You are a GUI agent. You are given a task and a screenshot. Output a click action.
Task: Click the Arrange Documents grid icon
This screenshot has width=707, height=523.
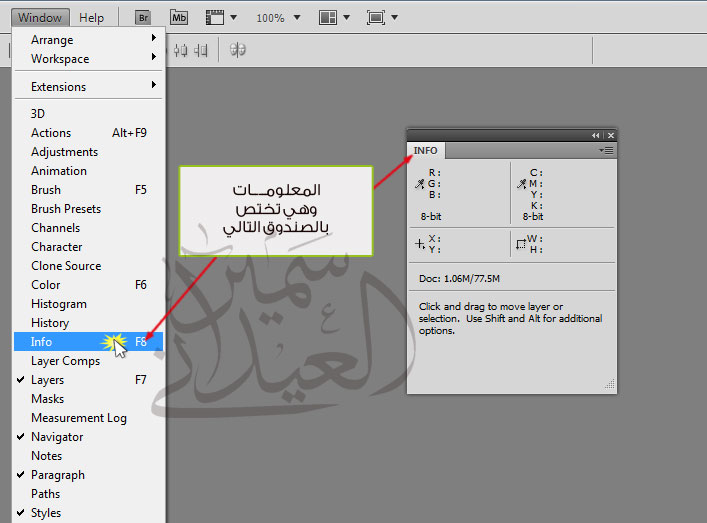pyautogui.click(x=328, y=18)
